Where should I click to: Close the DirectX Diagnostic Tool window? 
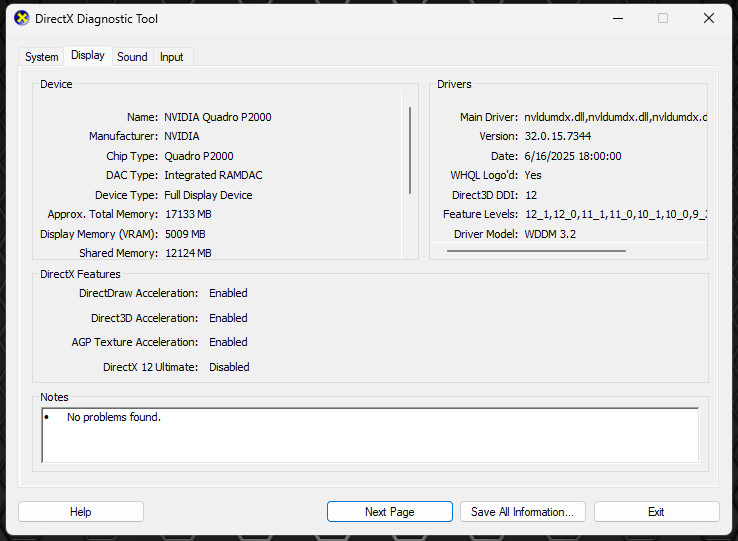pos(709,18)
